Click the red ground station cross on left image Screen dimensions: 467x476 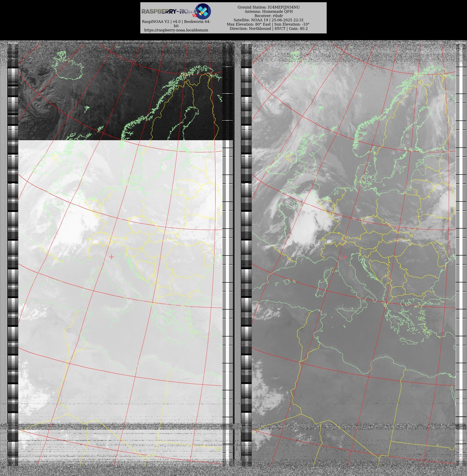111,257
